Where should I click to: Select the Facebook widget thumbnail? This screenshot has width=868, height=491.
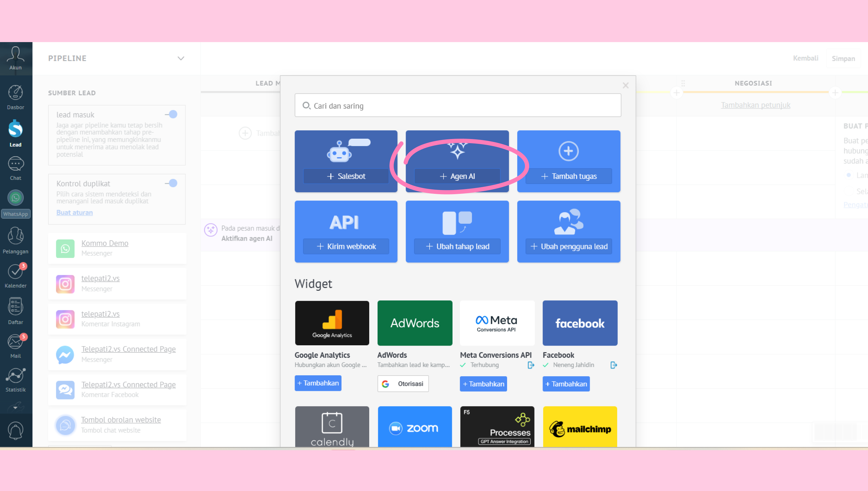click(580, 323)
